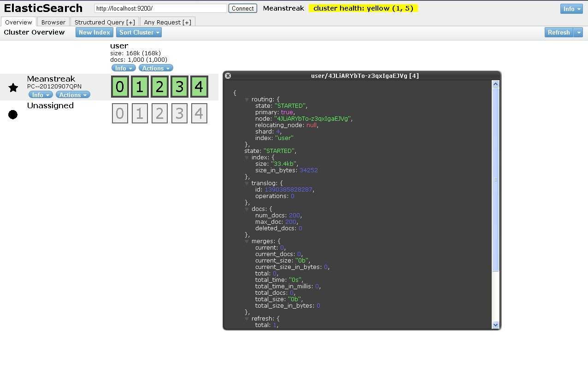Click the ElasticSearch title heading
The image size is (588, 391).
tap(43, 8)
